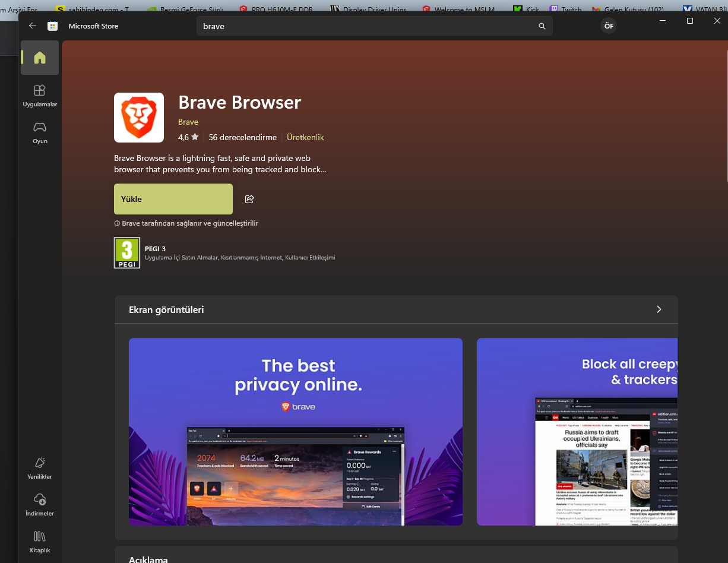Open the Üretkenlik category link
Viewport: 728px width, 563px height.
(305, 137)
